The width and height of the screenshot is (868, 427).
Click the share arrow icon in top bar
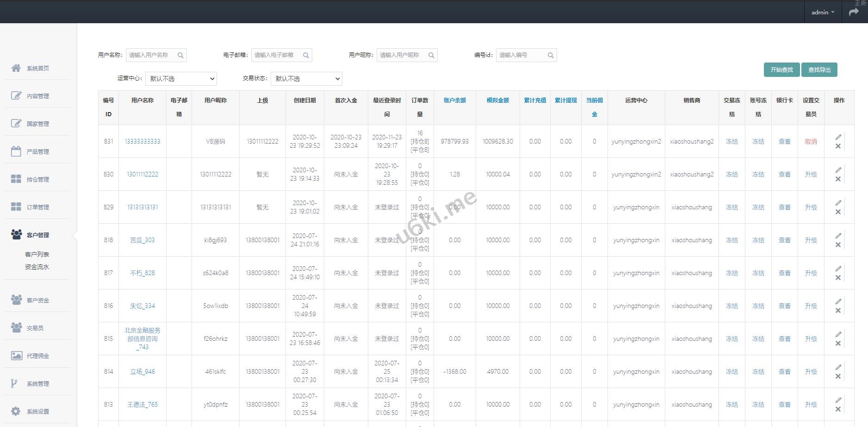coord(854,13)
